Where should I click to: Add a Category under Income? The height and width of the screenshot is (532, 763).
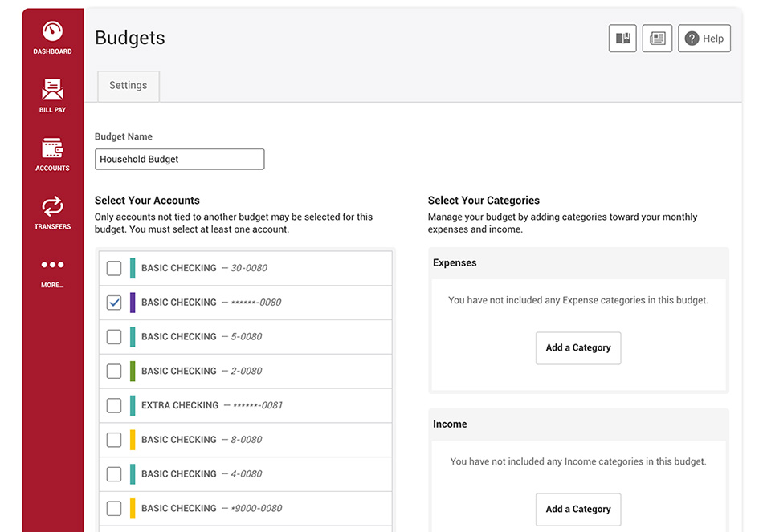[x=578, y=510]
